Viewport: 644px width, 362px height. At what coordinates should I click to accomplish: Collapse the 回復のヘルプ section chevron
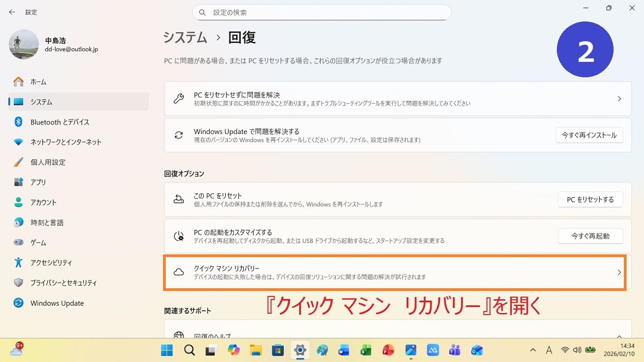(x=619, y=336)
